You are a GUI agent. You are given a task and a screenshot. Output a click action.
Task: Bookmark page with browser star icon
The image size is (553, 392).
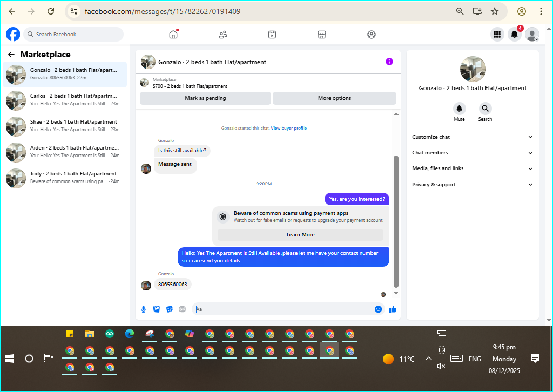point(495,11)
